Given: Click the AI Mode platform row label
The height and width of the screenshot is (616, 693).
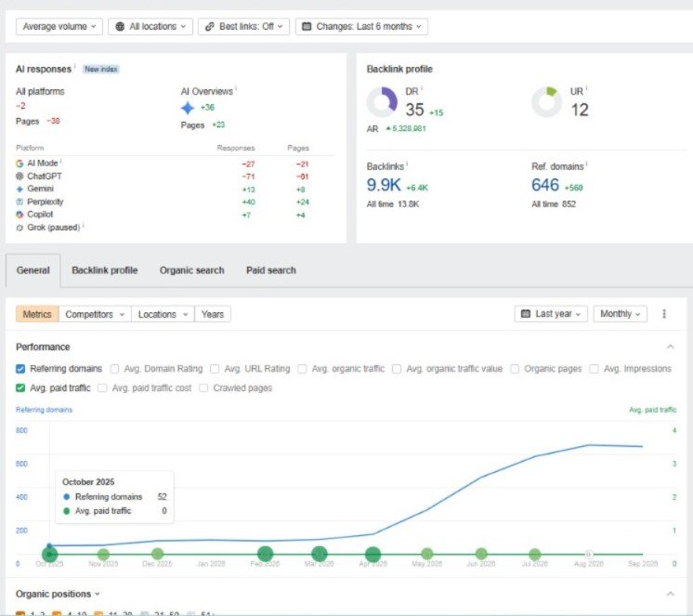Looking at the screenshot, I should click(43, 164).
